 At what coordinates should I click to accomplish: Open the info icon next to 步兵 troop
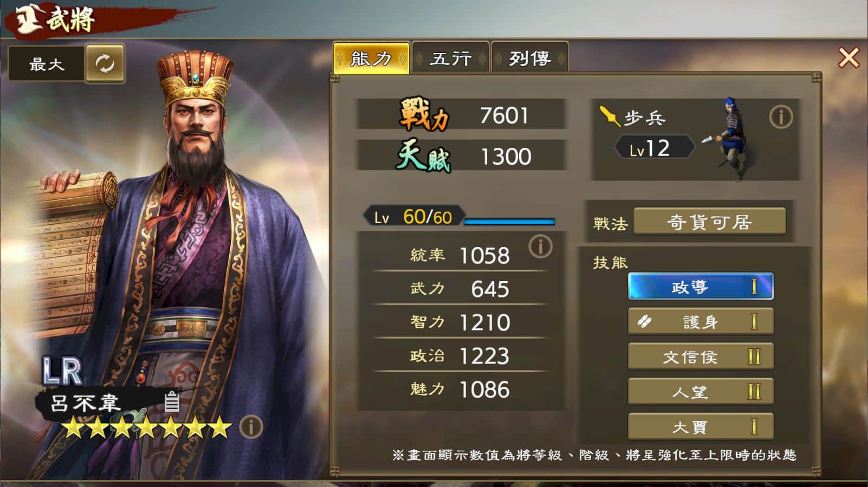pyautogui.click(x=781, y=117)
